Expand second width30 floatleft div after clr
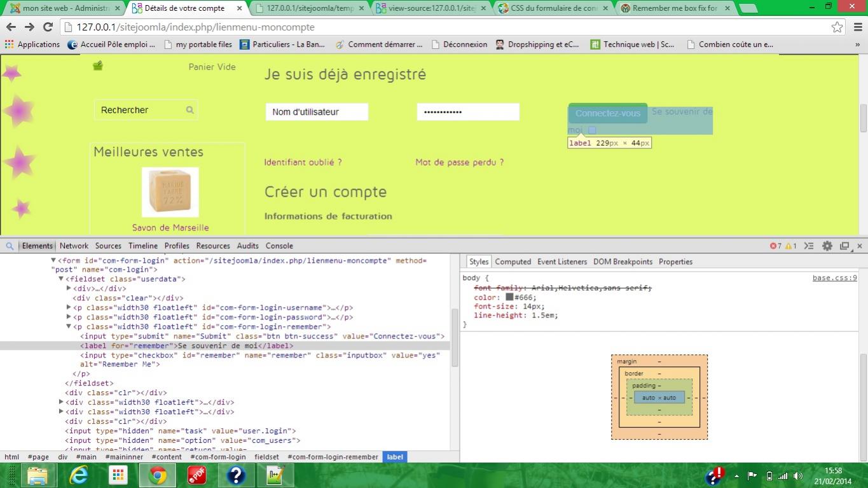The width and height of the screenshot is (868, 488). tap(62, 412)
